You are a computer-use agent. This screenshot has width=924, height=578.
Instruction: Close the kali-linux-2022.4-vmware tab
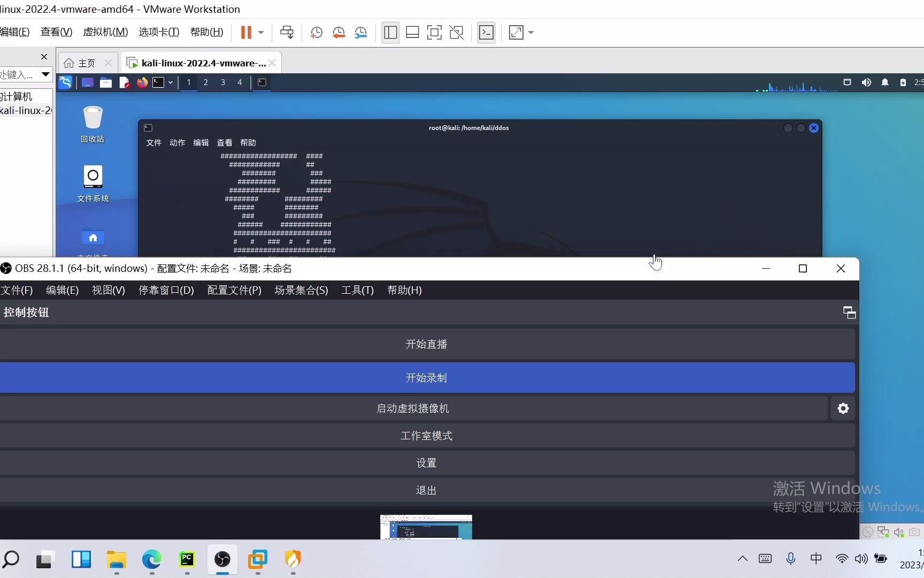[272, 63]
